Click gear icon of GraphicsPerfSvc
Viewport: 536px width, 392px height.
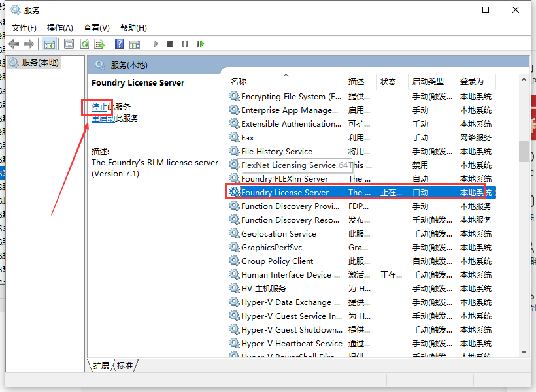(234, 247)
